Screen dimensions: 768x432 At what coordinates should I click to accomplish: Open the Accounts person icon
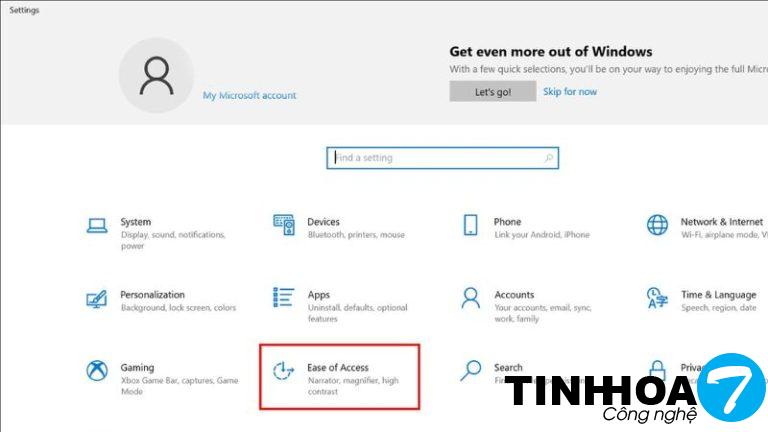pos(471,298)
